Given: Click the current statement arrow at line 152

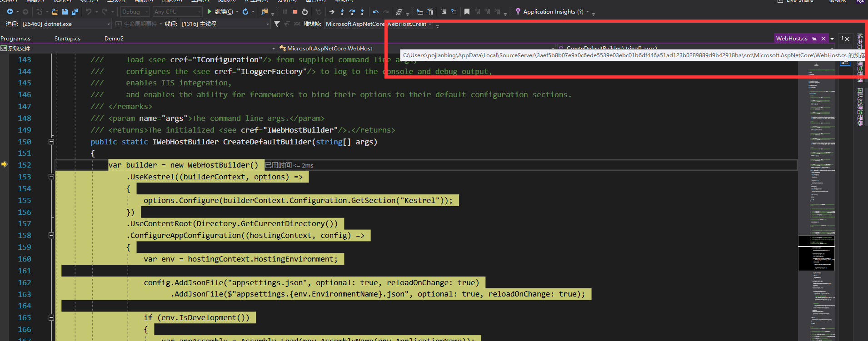Looking at the screenshot, I should (x=5, y=164).
